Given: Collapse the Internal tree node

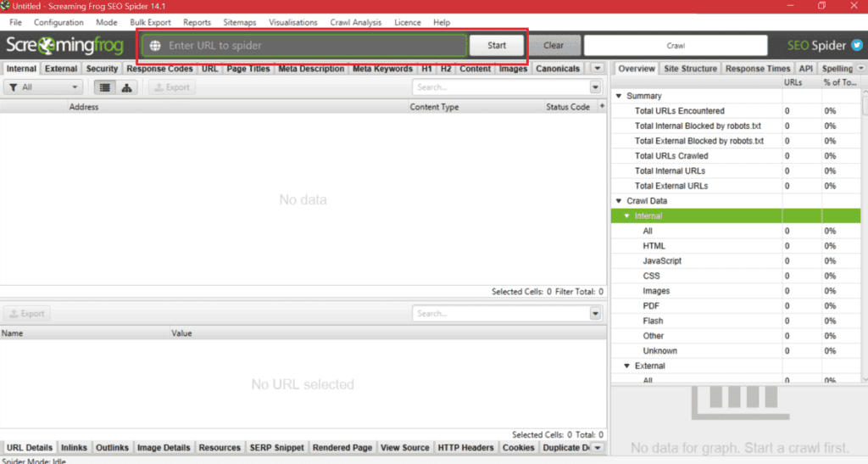Looking at the screenshot, I should coord(626,216).
